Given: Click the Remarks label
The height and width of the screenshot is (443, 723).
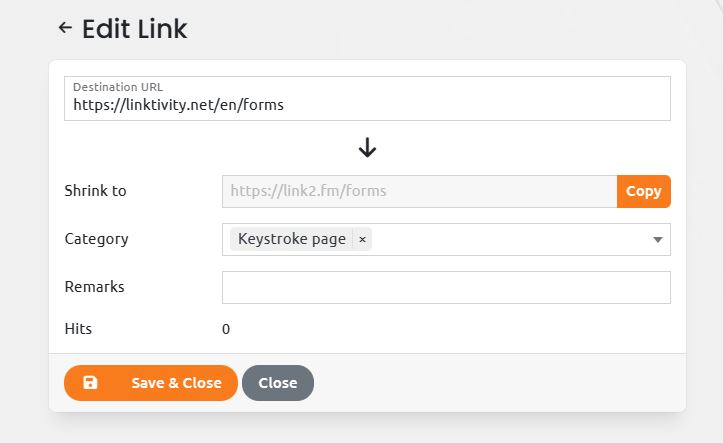Looking at the screenshot, I should (x=95, y=287).
